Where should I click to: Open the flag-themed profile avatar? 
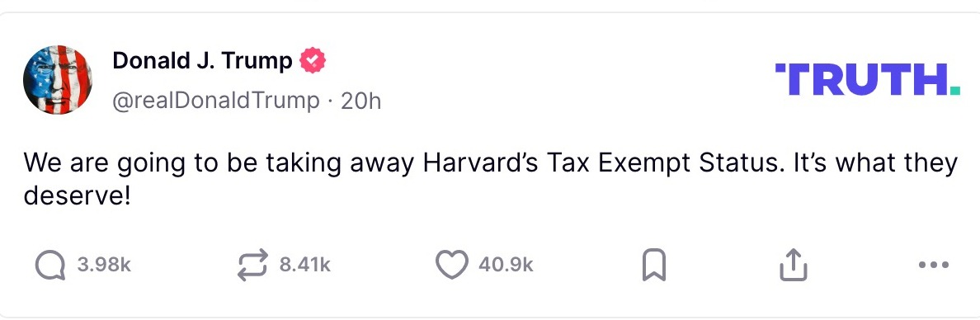click(x=58, y=80)
